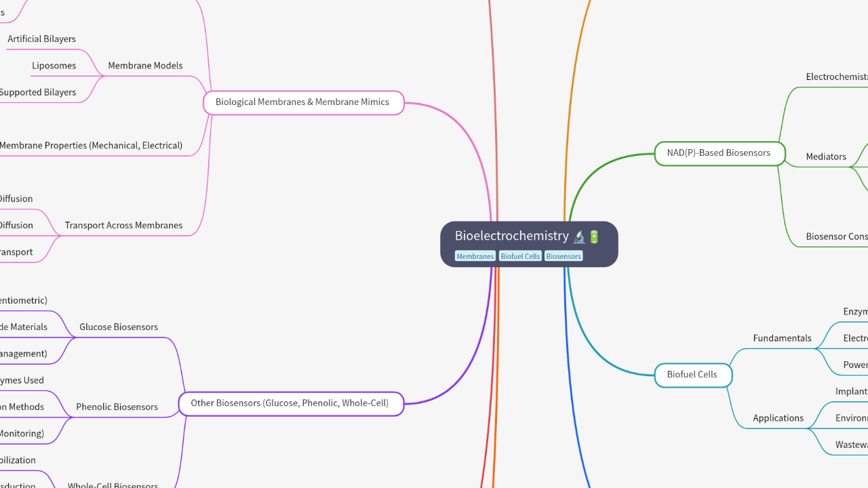
Task: Click the Biofuel Cells tag
Action: (520, 256)
